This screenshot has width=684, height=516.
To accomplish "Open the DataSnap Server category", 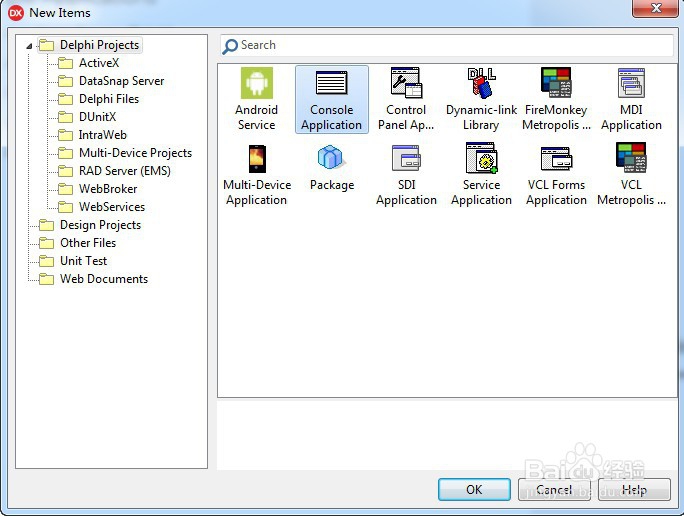I will 111,81.
